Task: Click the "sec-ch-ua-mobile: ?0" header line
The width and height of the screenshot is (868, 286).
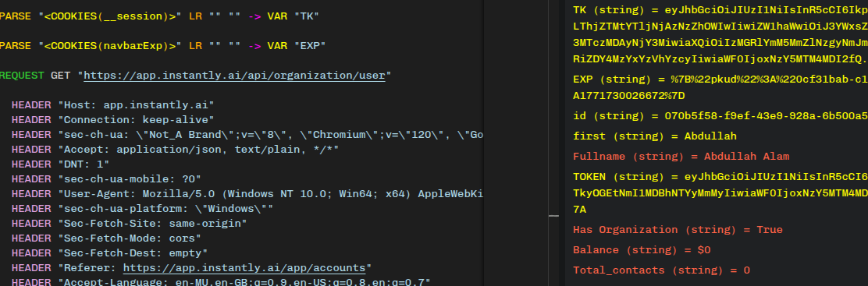Action: (x=106, y=178)
